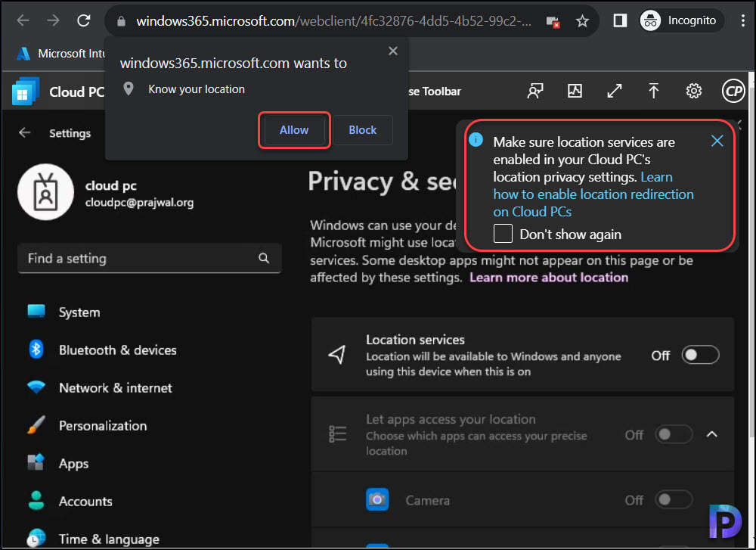Viewport: 756px width, 550px height.
Task: Open Bluetooth & devices settings
Action: click(x=118, y=350)
